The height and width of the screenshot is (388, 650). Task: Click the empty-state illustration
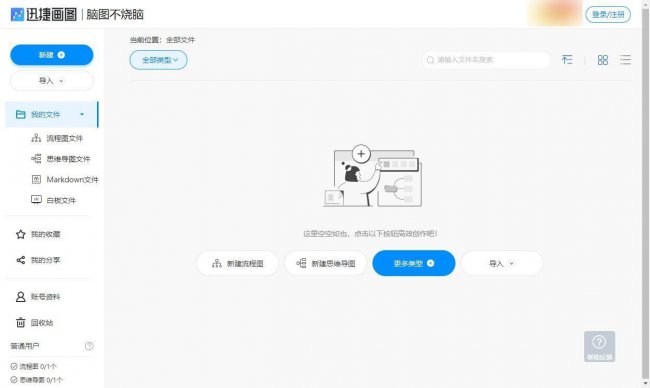click(372, 176)
